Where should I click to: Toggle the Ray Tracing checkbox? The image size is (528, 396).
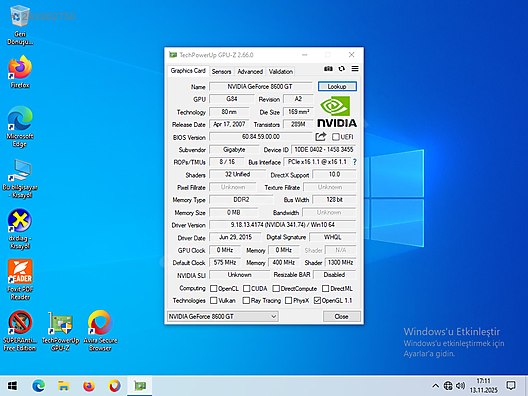[x=246, y=300]
